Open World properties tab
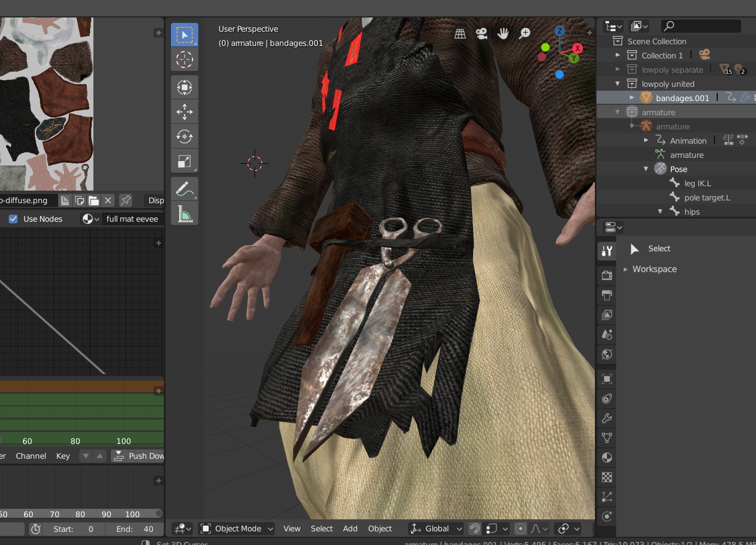Image resolution: width=756 pixels, height=545 pixels. pos(607,354)
